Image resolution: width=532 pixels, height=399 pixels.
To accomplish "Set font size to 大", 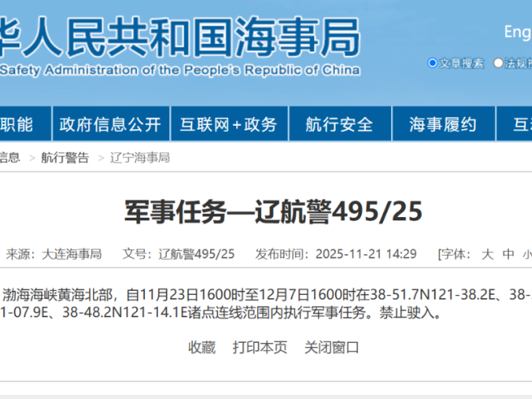I will click(486, 254).
